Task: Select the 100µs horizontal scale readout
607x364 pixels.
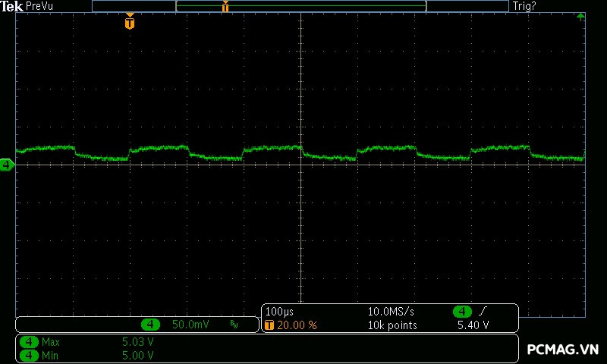Action: point(279,312)
